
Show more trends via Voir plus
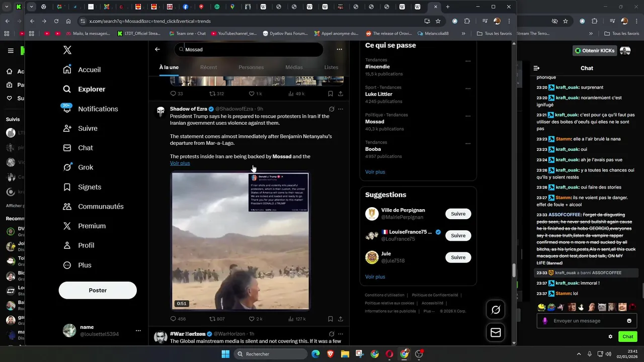(x=375, y=172)
